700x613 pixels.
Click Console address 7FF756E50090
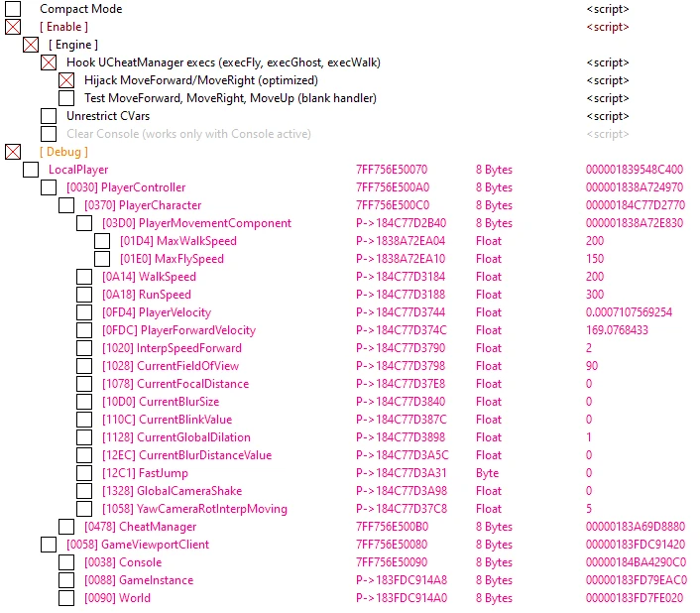pos(392,562)
